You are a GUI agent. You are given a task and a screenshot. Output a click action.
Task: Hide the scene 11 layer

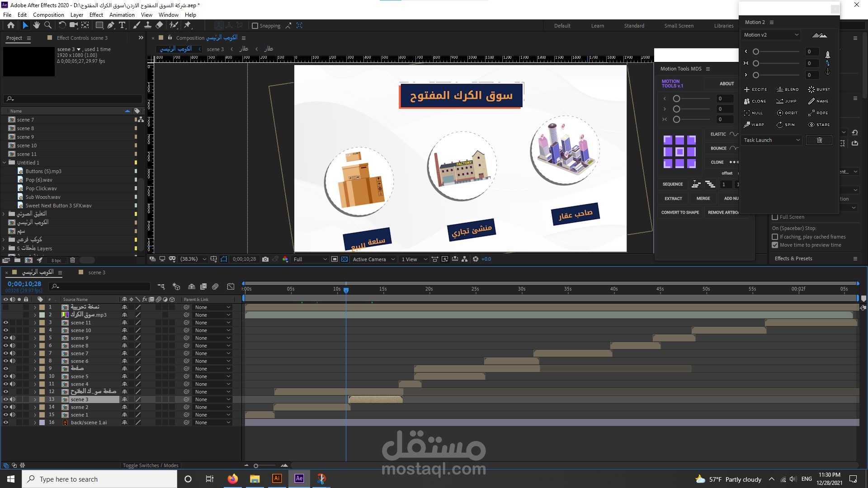6,323
